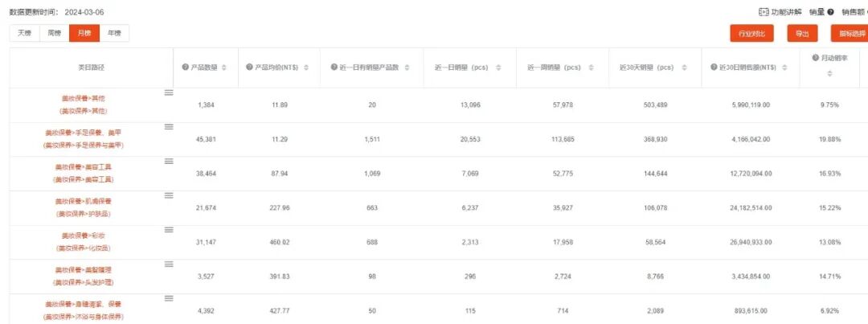This screenshot has width=868, height=324.
Task: Open menu icon for 头发护理 row
Action: 169,265
